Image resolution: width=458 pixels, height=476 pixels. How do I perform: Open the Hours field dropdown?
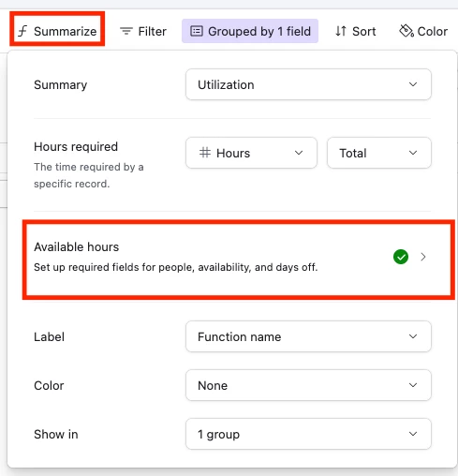point(251,153)
